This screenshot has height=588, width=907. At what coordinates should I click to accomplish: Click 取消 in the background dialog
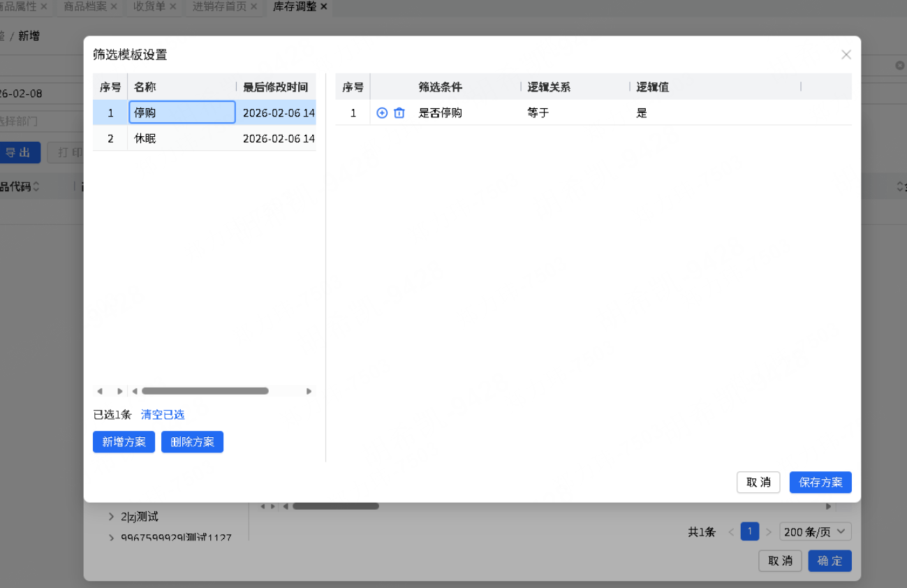tap(780, 561)
